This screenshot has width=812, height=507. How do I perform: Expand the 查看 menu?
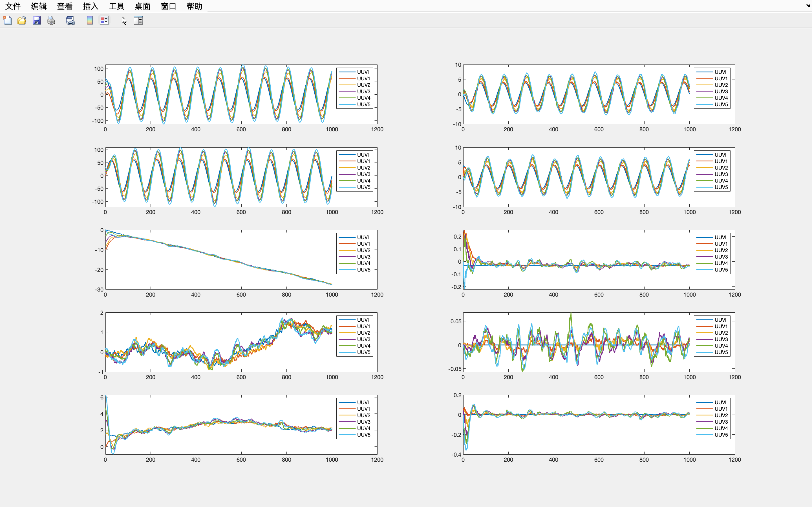[65, 6]
